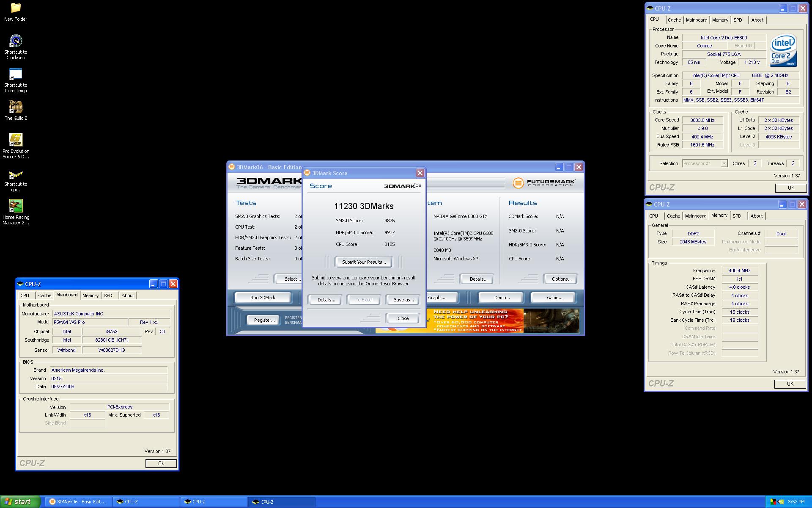Minimize the 3DMark06 main window
This screenshot has width=812, height=508.
(x=559, y=167)
